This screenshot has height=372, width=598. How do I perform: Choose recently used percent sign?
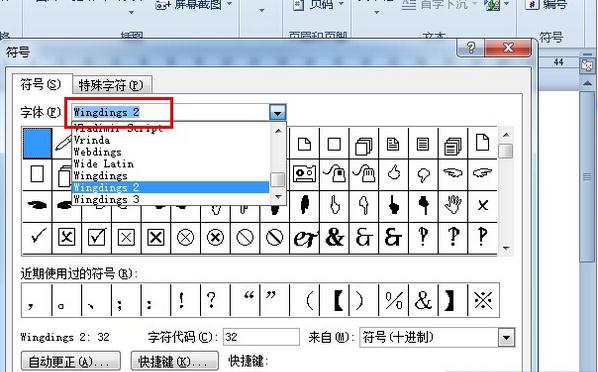(x=394, y=300)
